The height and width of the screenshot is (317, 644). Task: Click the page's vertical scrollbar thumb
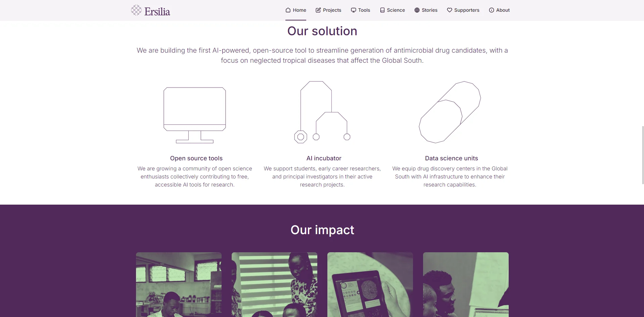(643, 155)
